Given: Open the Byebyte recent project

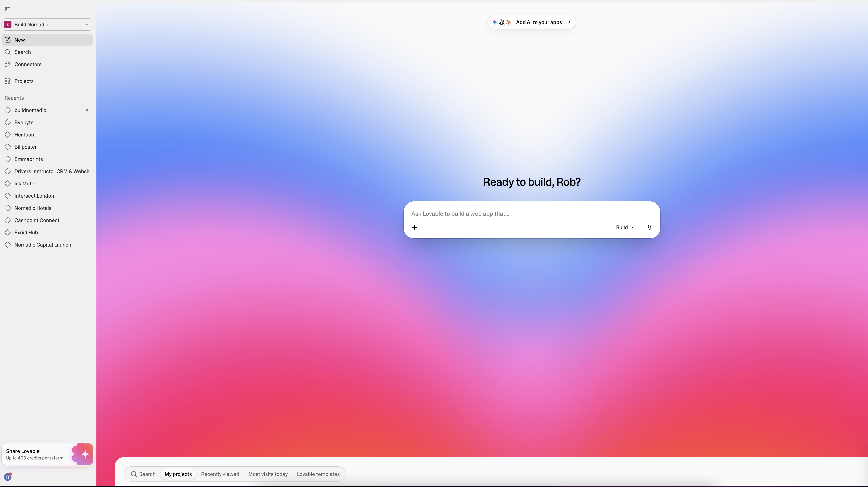Looking at the screenshot, I should [47, 123].
